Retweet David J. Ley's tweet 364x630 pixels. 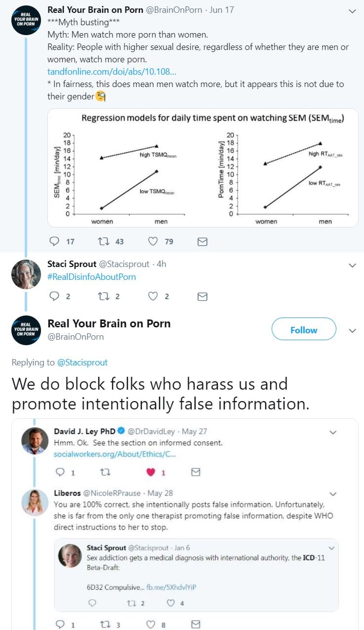coord(105,472)
